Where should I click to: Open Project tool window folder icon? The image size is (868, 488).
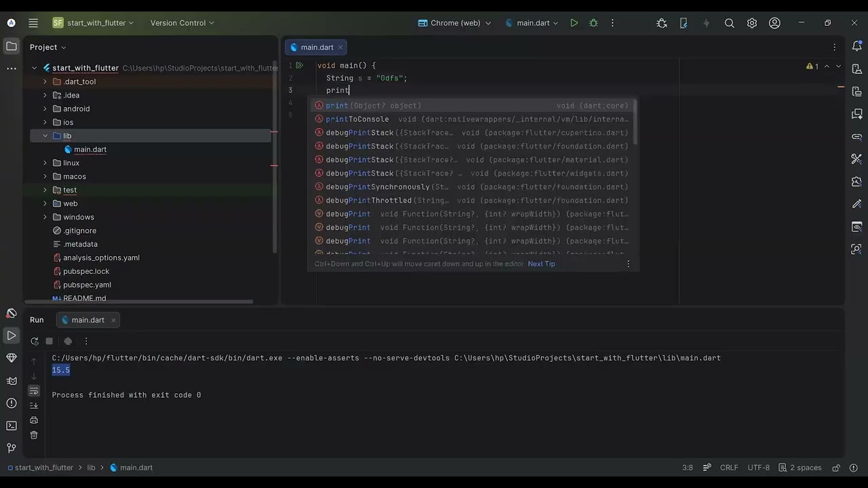(12, 47)
